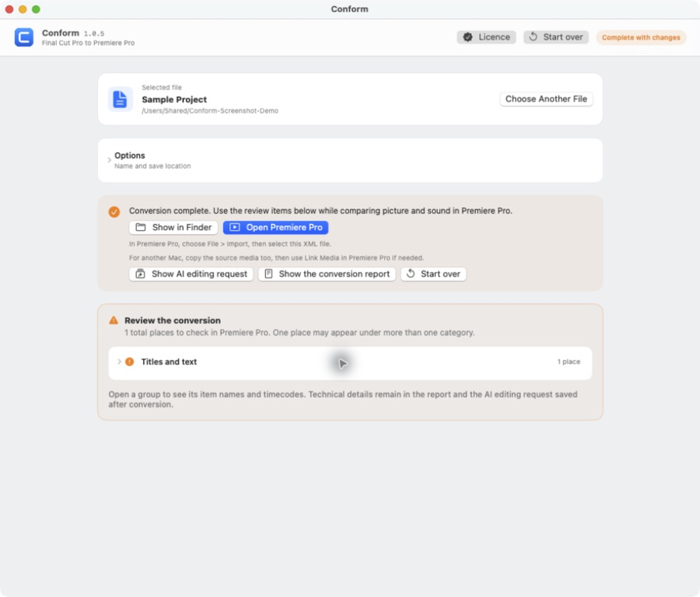Click the Name and save location subtitle
Screen dimensions: 700x597
[x=152, y=166]
